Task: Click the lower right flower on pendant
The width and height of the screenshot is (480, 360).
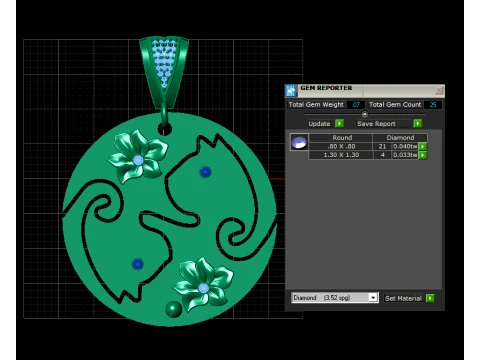Action: [203, 284]
